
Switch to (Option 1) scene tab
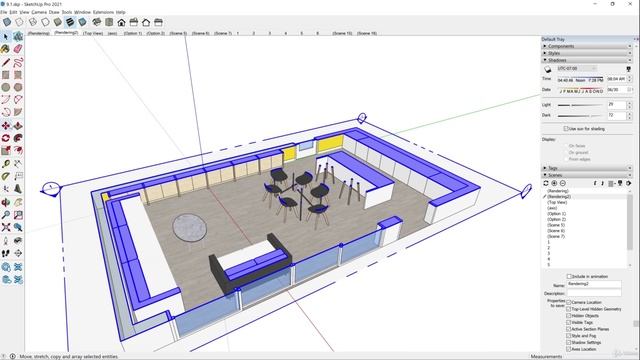click(x=133, y=33)
